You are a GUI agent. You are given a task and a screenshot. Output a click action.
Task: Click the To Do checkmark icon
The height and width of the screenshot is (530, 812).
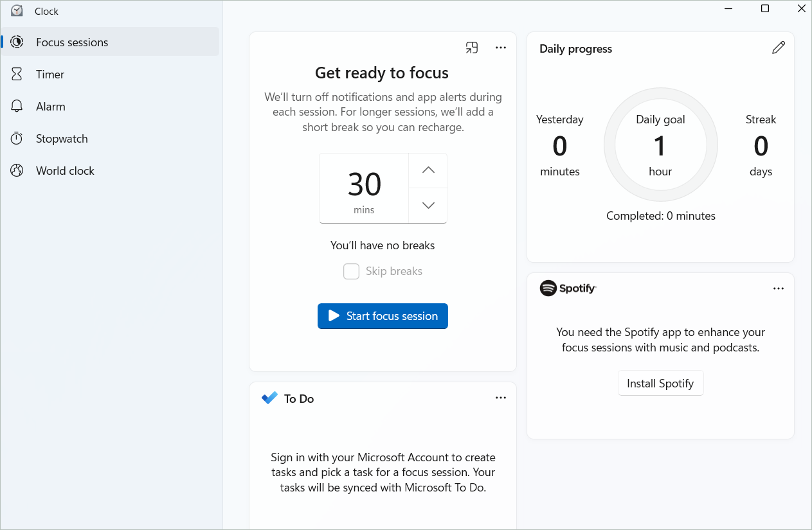click(269, 398)
